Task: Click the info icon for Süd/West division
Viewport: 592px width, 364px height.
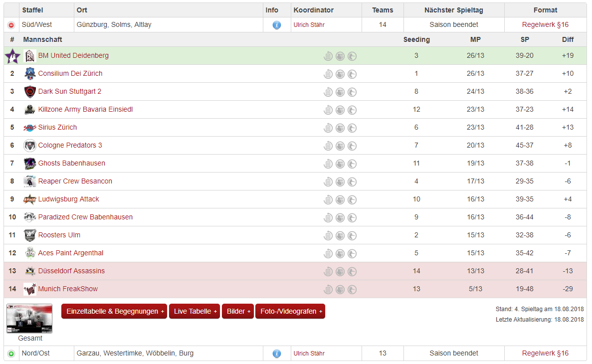Action: coord(277,25)
